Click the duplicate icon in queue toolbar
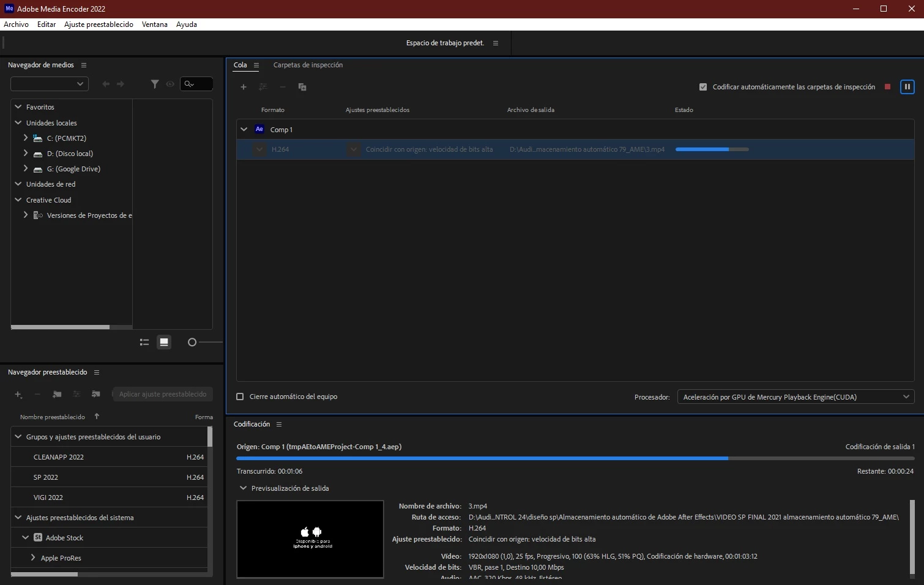 (302, 87)
